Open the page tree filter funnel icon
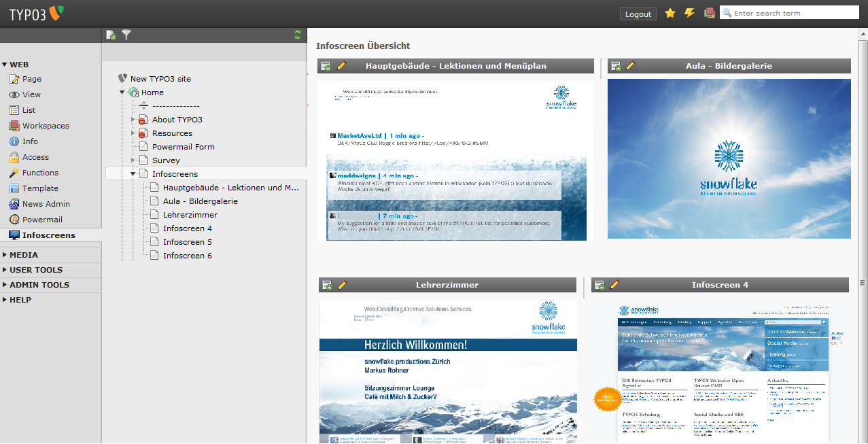The width and height of the screenshot is (868, 444). pyautogui.click(x=126, y=35)
